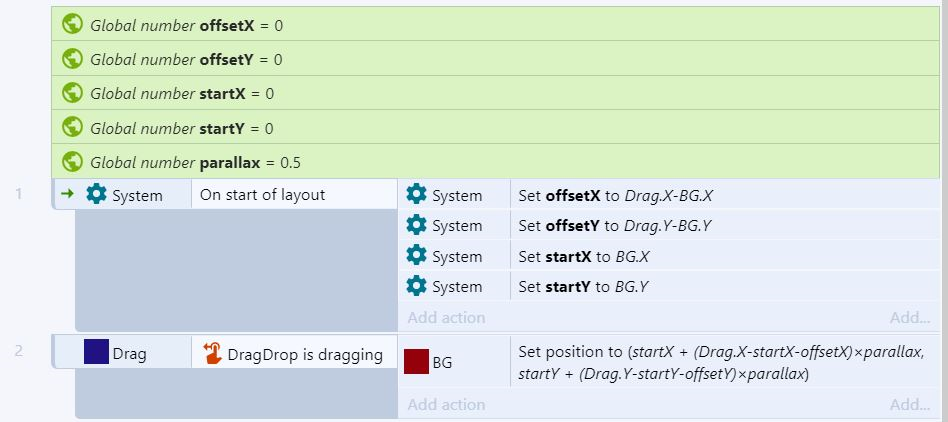Select the red BG object icon

pos(417,362)
